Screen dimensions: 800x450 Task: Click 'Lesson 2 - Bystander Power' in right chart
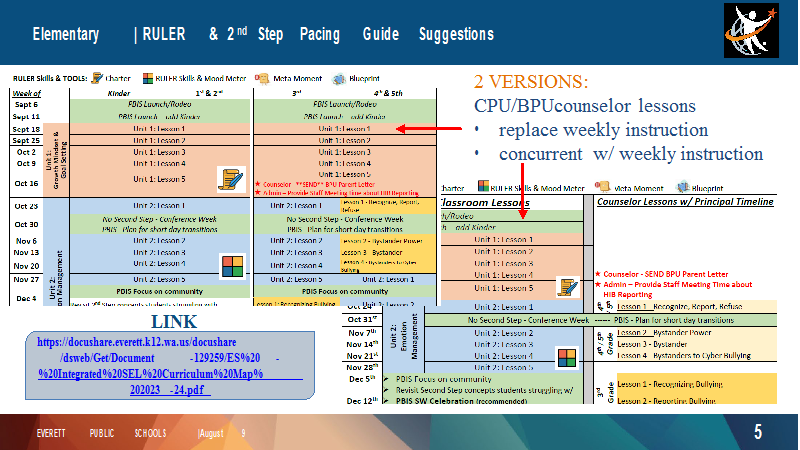664,333
